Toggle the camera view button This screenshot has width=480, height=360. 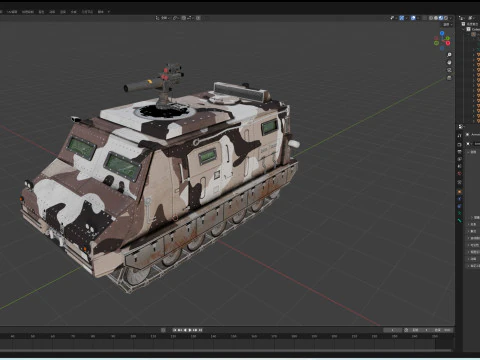point(449,70)
